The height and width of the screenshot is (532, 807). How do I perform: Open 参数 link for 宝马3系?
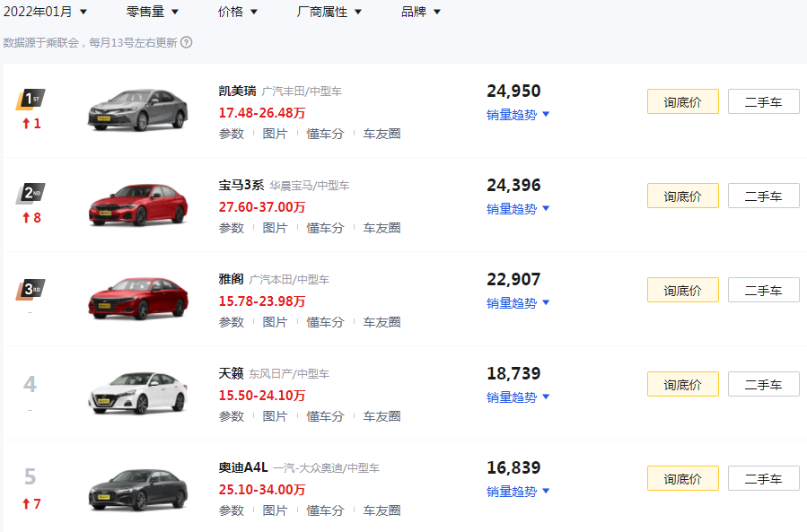(231, 228)
